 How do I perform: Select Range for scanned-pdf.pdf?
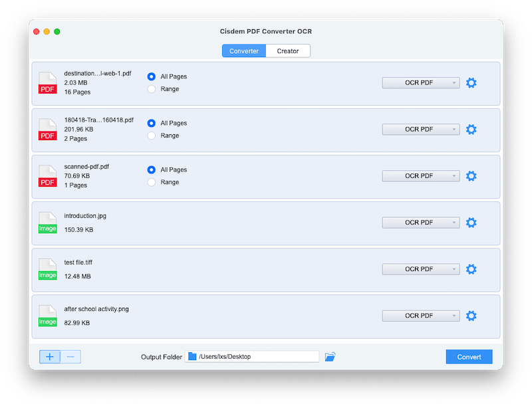coord(152,181)
